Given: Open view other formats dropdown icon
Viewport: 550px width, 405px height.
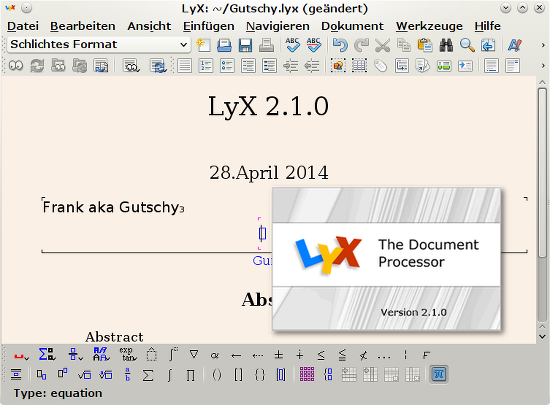Looking at the screenshot, I should 131,66.
